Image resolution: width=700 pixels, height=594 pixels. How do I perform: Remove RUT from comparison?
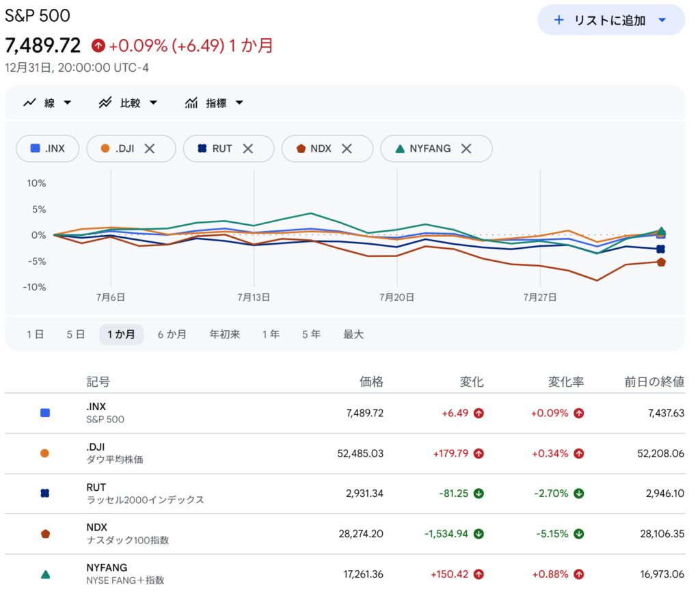click(247, 148)
